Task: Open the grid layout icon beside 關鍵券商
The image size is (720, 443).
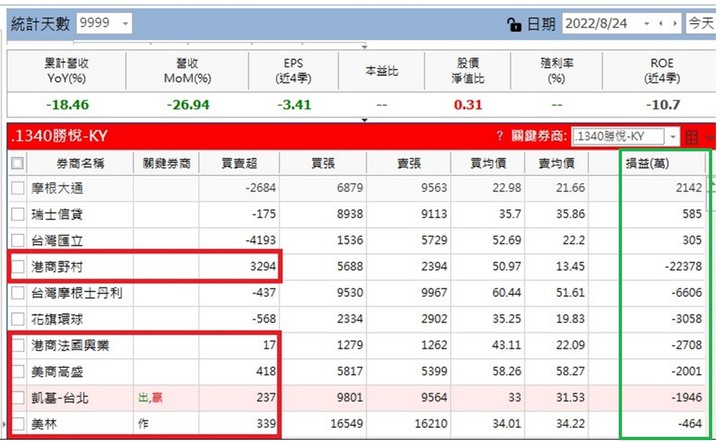Action: [692, 137]
